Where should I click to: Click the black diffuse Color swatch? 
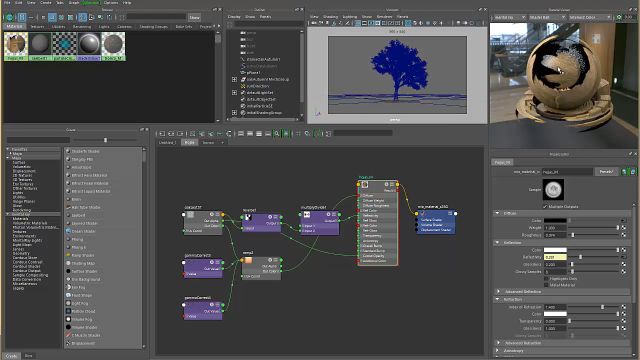pos(555,220)
